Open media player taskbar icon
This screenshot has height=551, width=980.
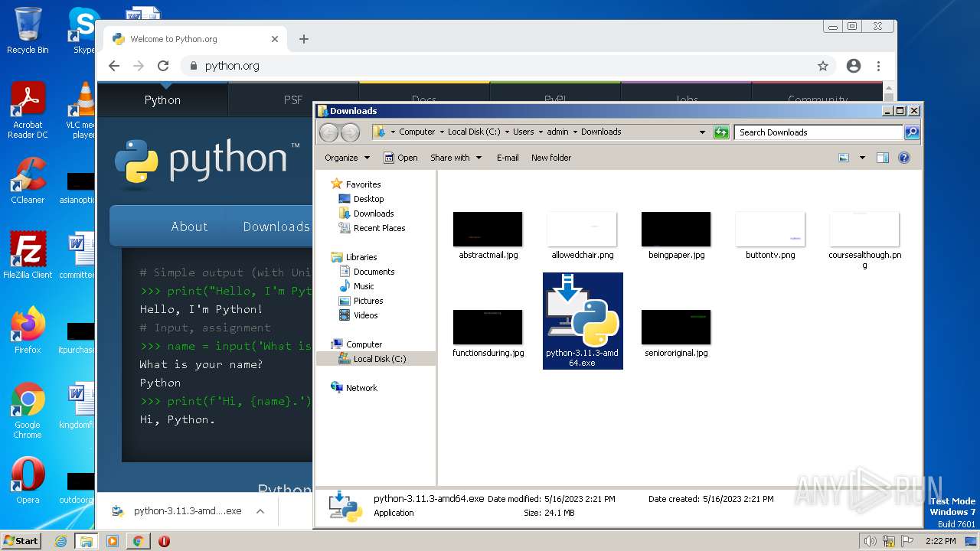pos(112,541)
